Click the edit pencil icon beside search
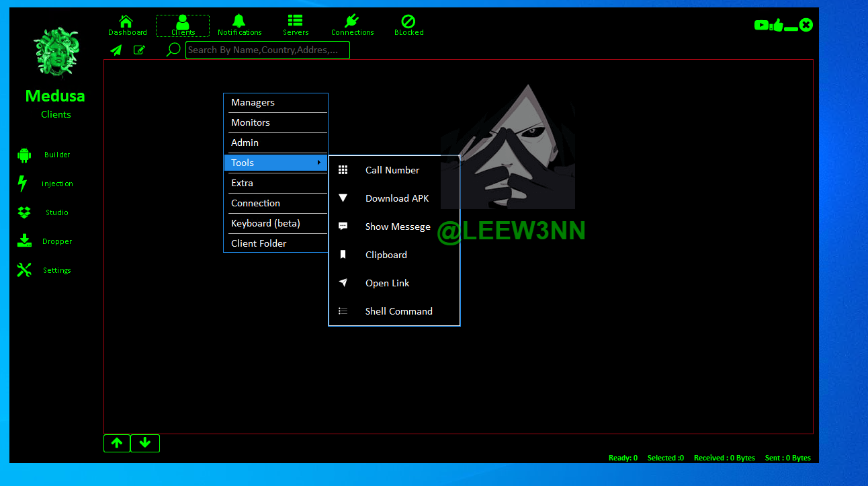Image resolution: width=868 pixels, height=486 pixels. tap(139, 50)
